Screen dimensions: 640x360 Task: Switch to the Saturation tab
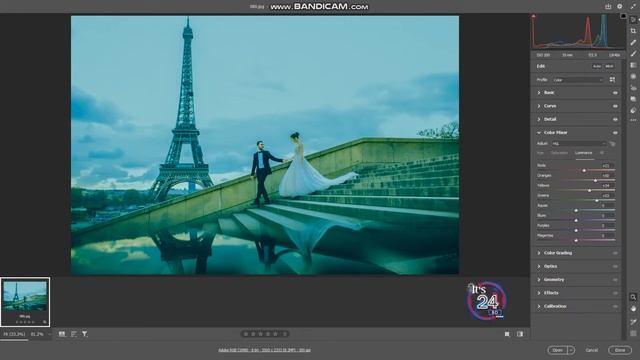click(x=559, y=153)
